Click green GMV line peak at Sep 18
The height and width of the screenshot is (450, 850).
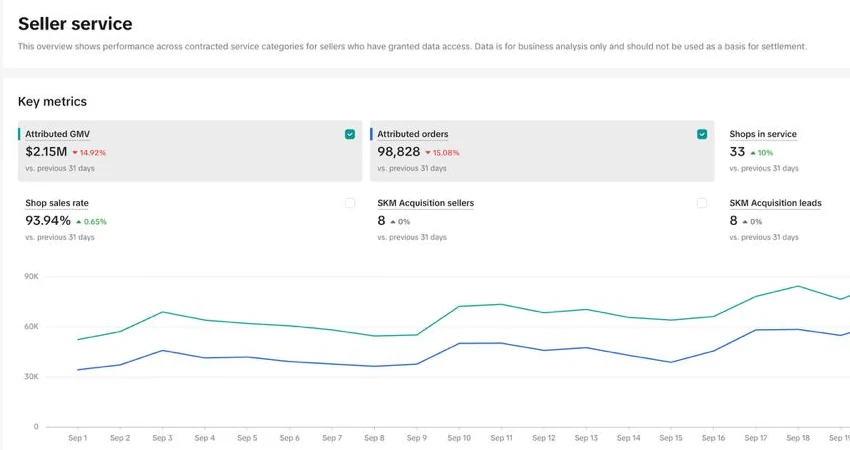(798, 286)
